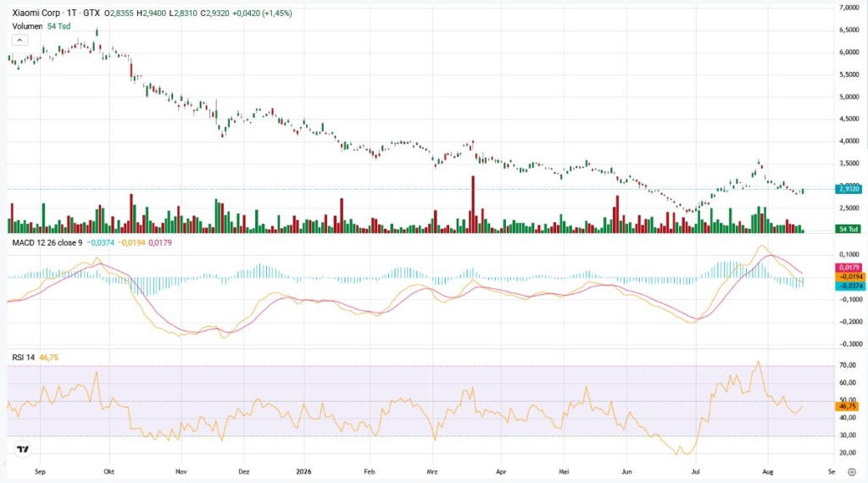The width and height of the screenshot is (868, 483).
Task: Click the low price value L2,8310
Action: click(183, 13)
